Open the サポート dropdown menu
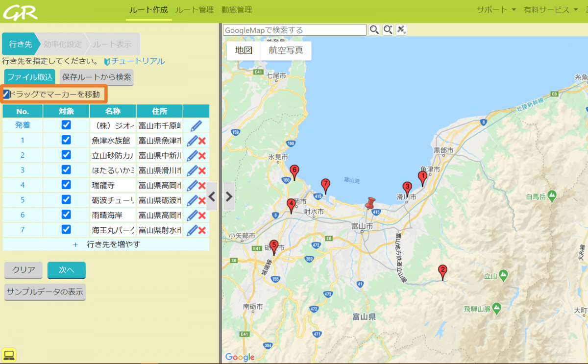Image resolution: width=588 pixels, height=364 pixels. 496,10
